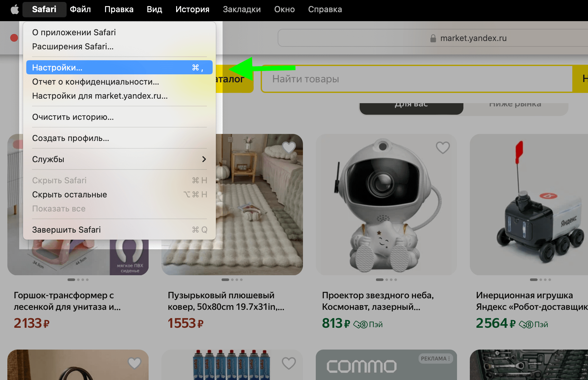Click the lock icon in address bar
Screen dimensions: 588x380
coord(433,38)
